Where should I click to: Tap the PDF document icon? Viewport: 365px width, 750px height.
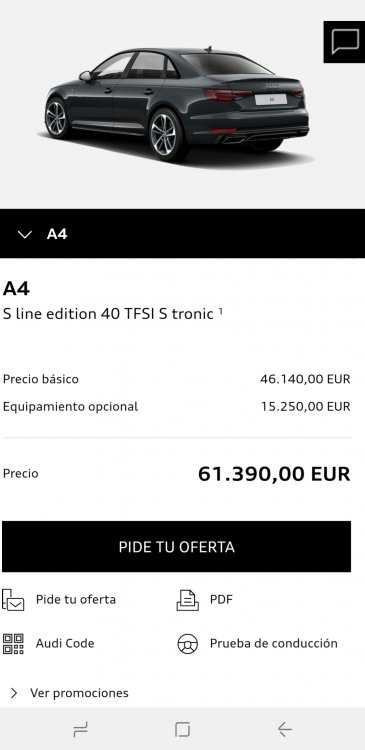[x=188, y=600]
